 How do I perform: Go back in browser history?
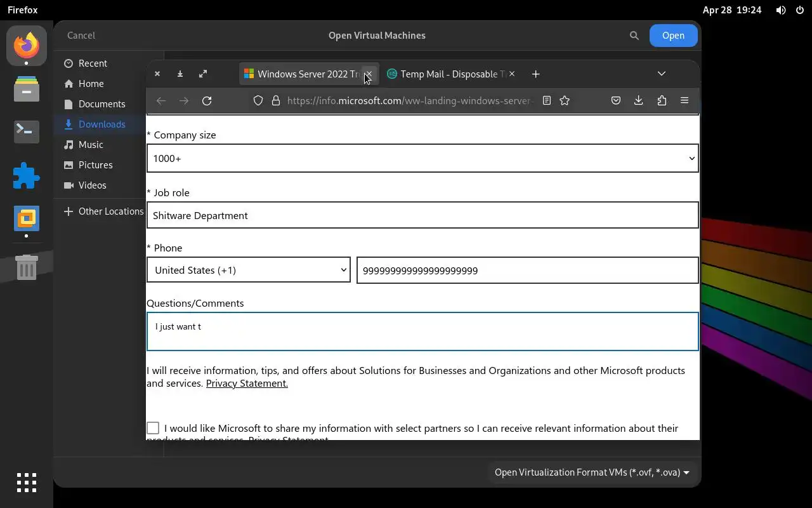click(x=161, y=100)
